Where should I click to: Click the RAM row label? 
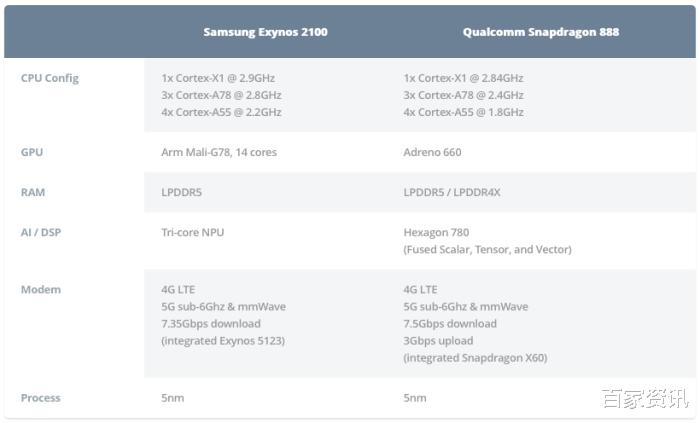tap(33, 192)
